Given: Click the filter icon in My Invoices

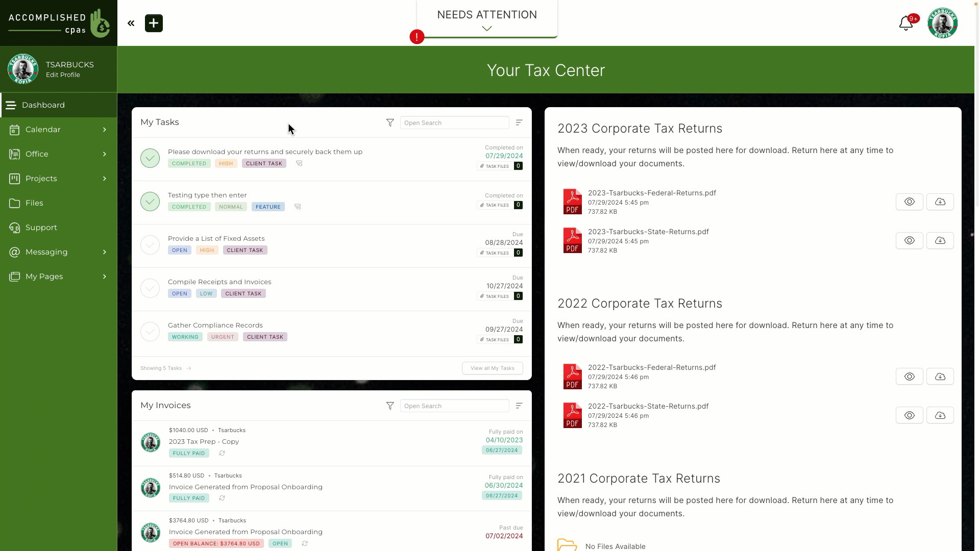Looking at the screenshot, I should (x=390, y=406).
